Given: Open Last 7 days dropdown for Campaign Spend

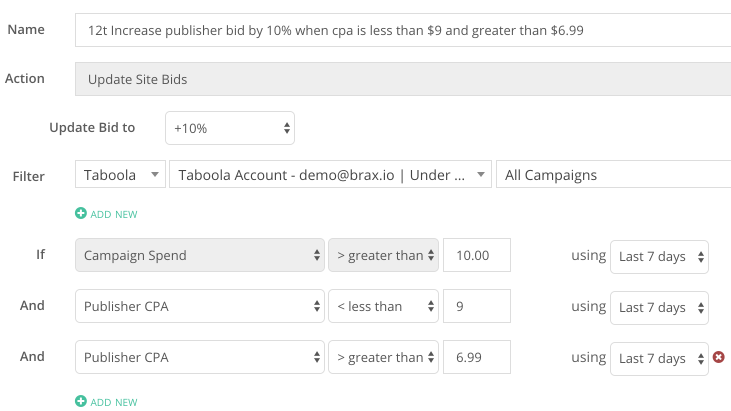Looking at the screenshot, I should pos(659,257).
